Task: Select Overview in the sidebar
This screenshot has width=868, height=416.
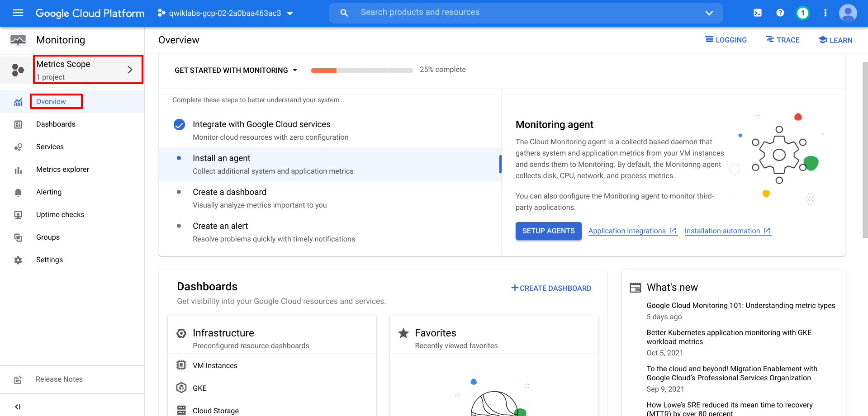Action: 51,102
